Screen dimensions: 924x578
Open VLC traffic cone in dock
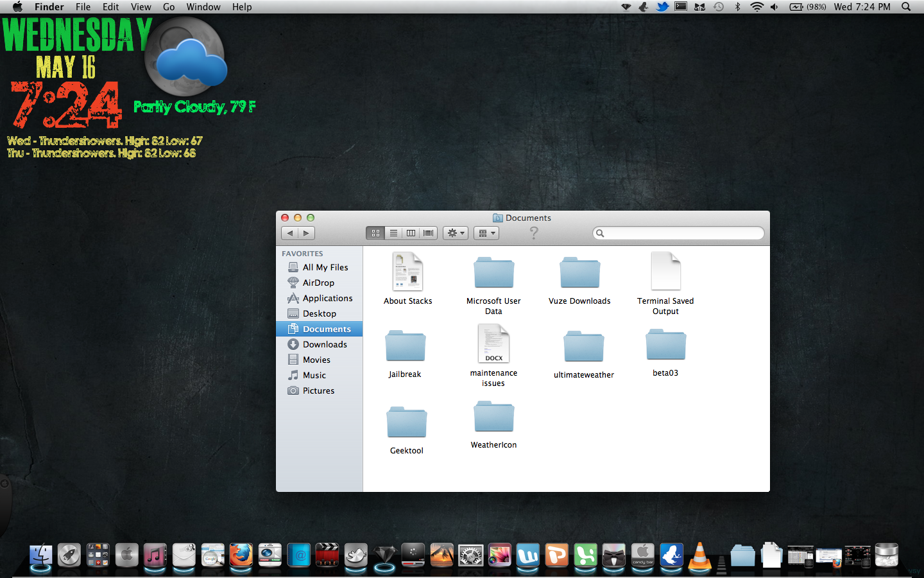tap(699, 556)
